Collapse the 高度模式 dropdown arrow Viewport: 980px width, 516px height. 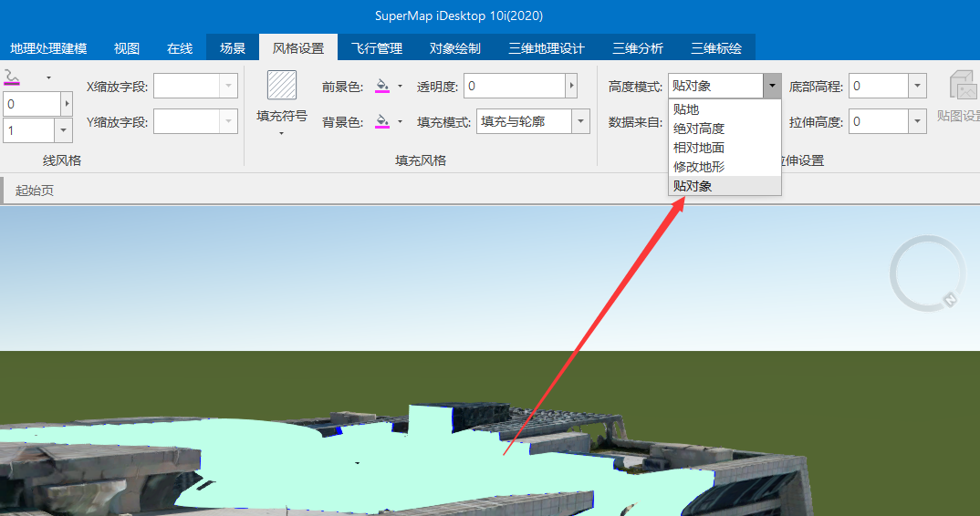tap(773, 87)
